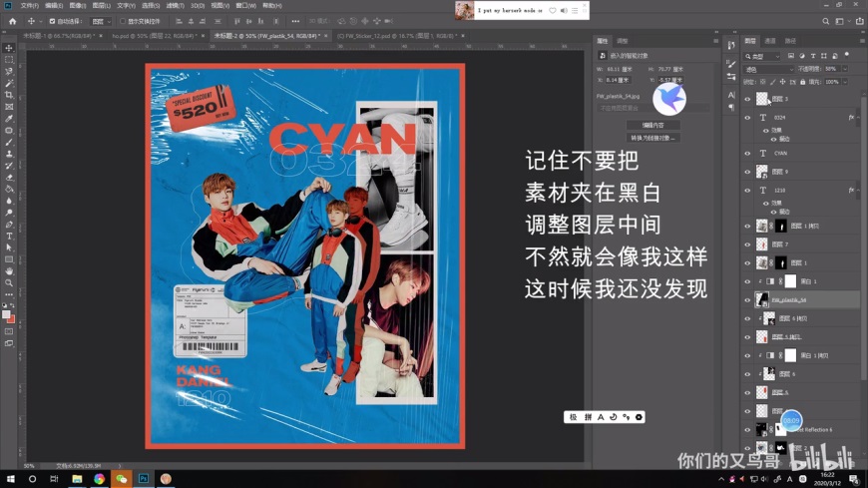Select the Crop tool
Screen dimensions: 868x488
(x=9, y=95)
